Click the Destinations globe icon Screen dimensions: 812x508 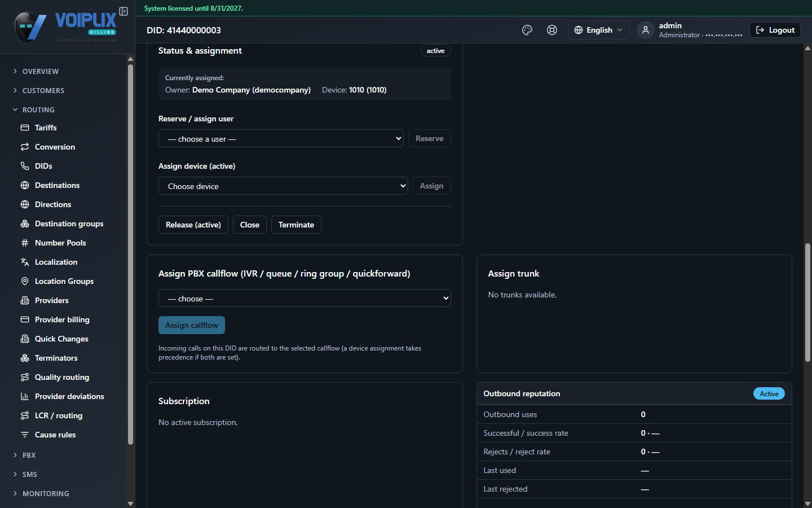[x=25, y=185]
